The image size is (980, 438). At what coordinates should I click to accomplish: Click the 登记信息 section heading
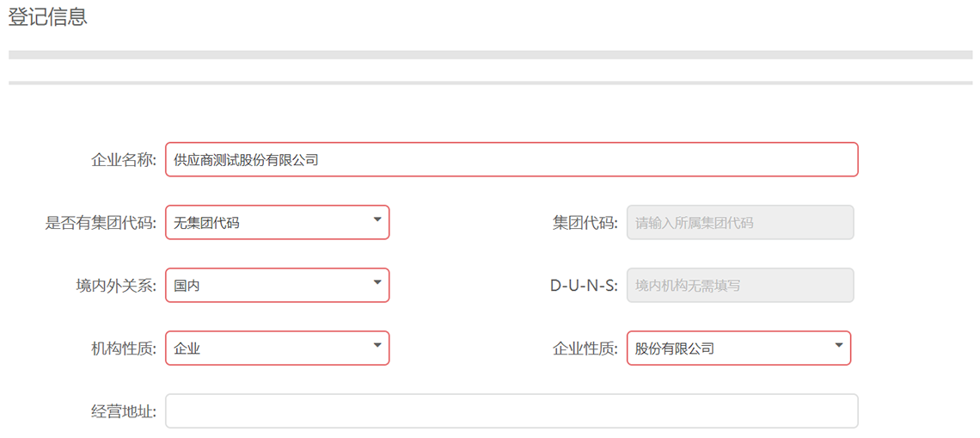(x=47, y=17)
